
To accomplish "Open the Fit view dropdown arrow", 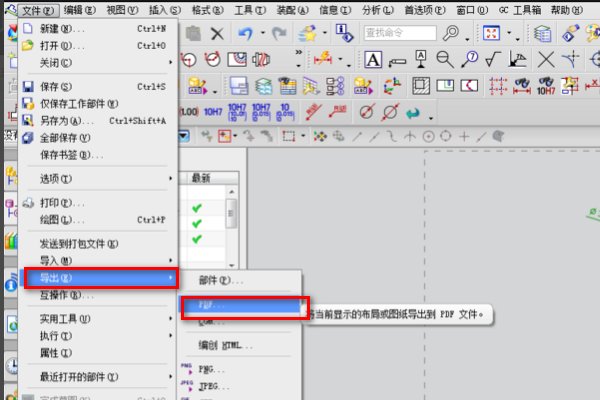I will 509,33.
